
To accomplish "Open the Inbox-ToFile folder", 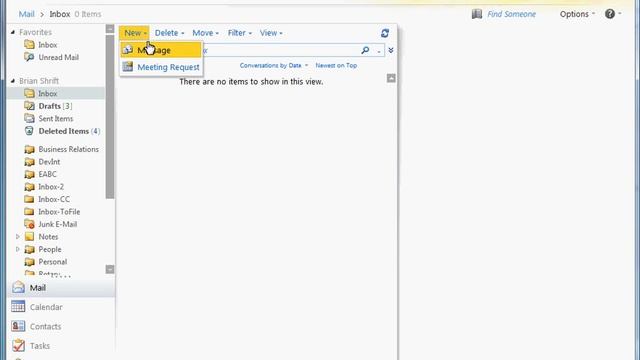I will pyautogui.click(x=59, y=212).
